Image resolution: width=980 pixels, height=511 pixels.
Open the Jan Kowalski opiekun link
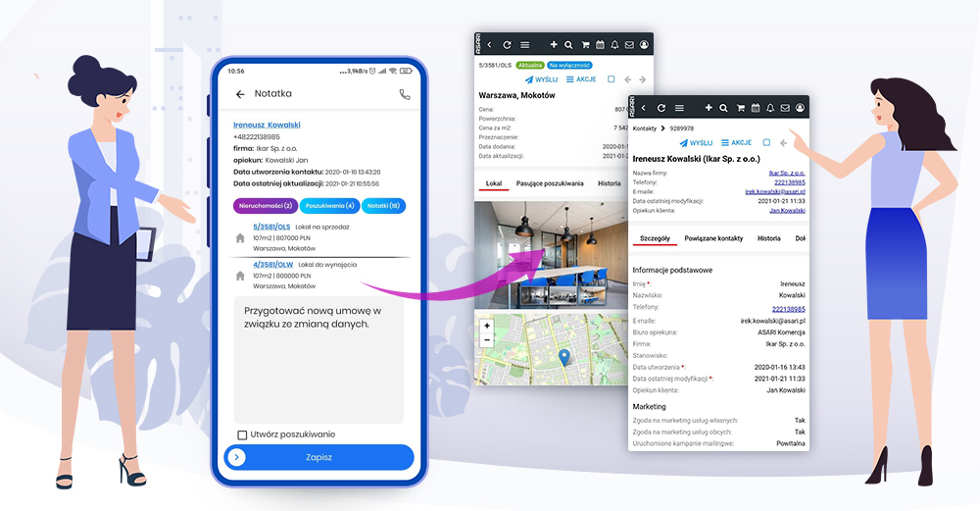tap(787, 211)
